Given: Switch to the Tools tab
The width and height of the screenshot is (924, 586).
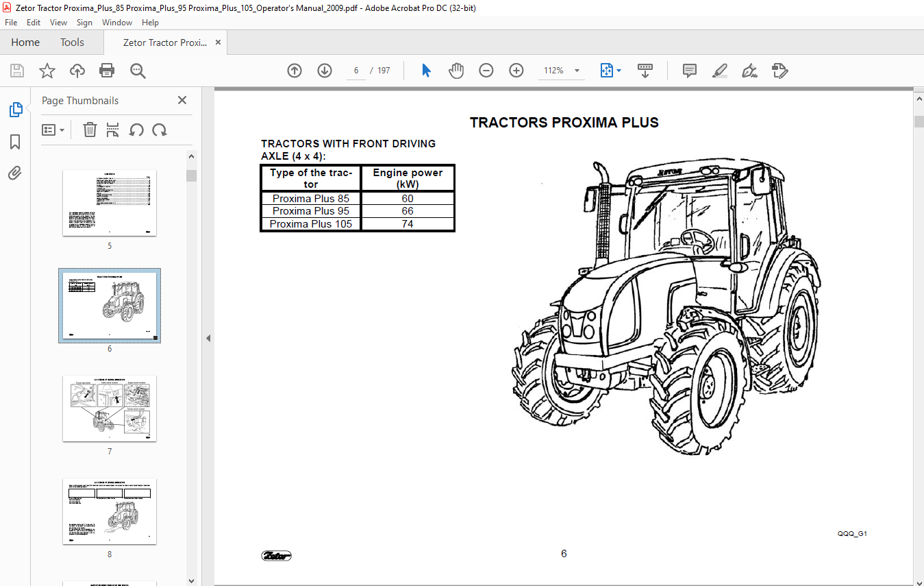Looking at the screenshot, I should 72,42.
